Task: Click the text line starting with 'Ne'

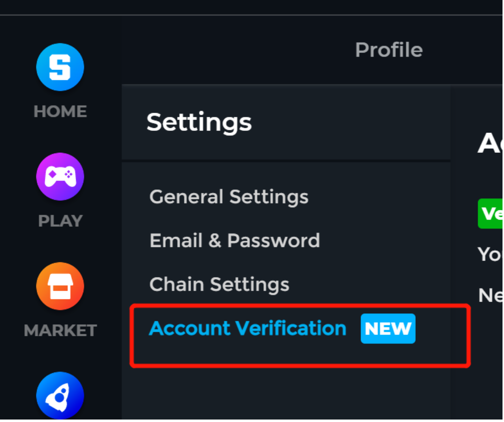Action: pyautogui.click(x=490, y=296)
